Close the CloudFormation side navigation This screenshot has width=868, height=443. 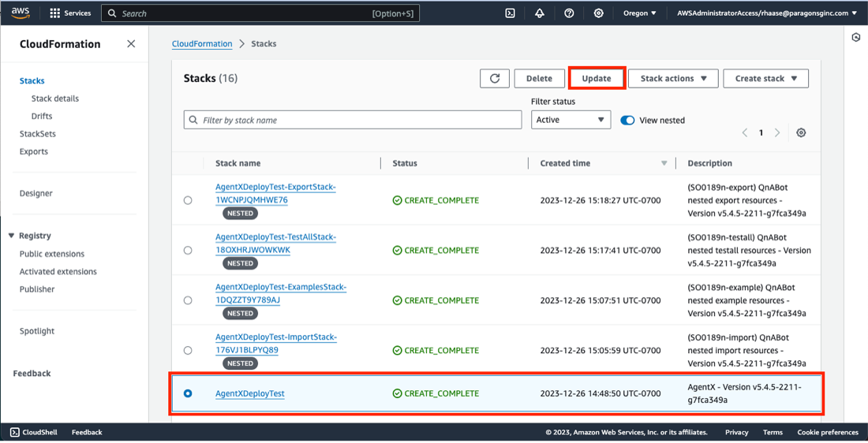[131, 43]
